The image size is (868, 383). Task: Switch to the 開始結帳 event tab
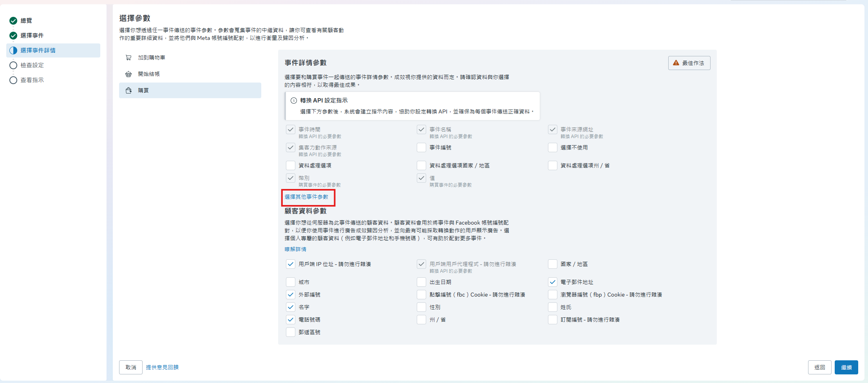coord(149,74)
